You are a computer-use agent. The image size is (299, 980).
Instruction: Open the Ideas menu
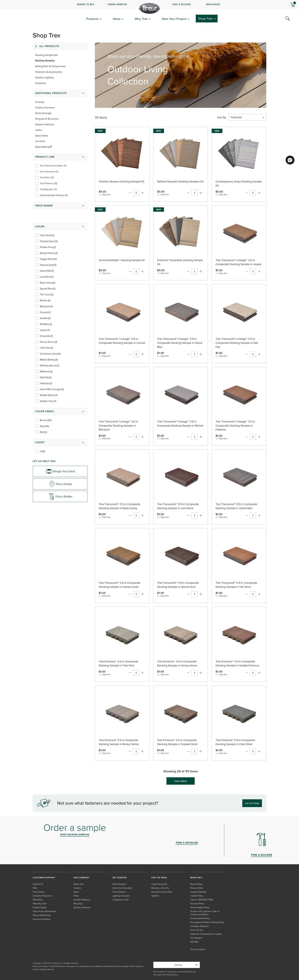(118, 19)
